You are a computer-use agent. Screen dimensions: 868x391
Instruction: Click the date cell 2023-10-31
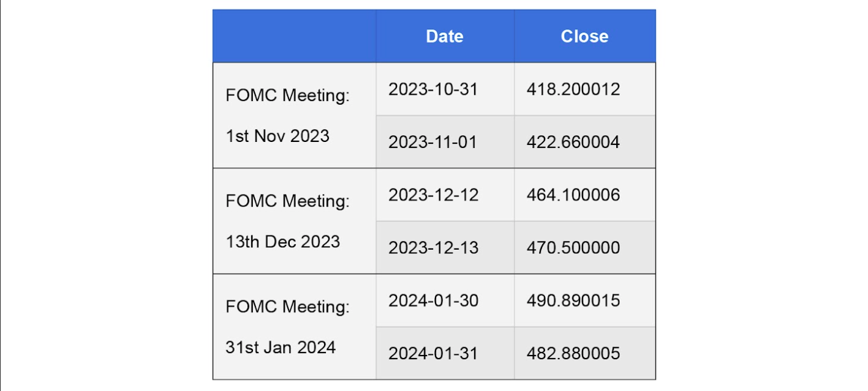coord(445,89)
